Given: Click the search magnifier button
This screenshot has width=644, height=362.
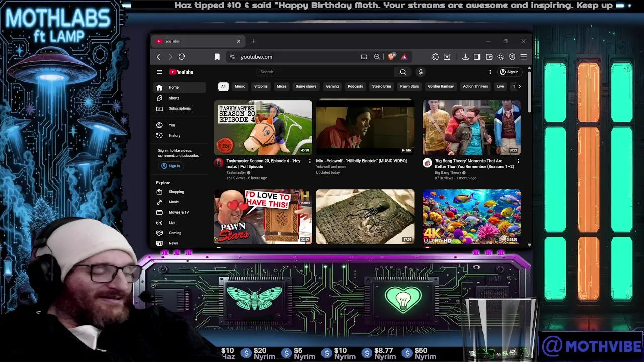Looking at the screenshot, I should pos(403,72).
